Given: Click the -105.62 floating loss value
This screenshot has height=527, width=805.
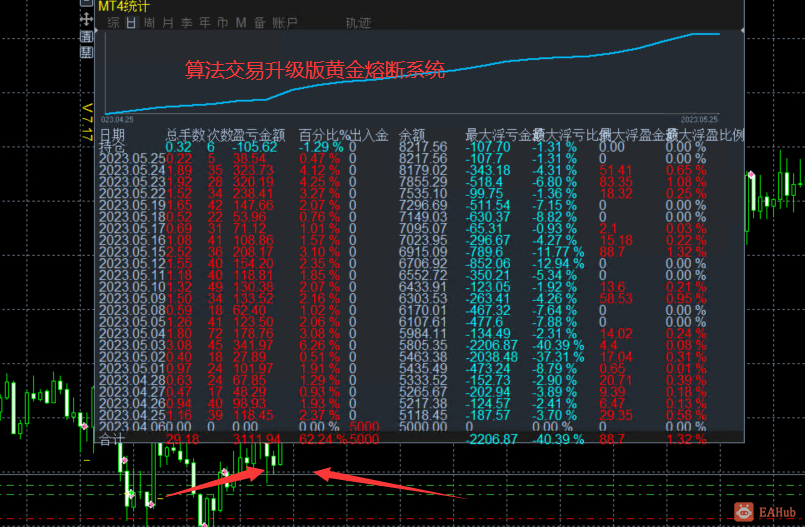Looking at the screenshot, I should tap(255, 147).
